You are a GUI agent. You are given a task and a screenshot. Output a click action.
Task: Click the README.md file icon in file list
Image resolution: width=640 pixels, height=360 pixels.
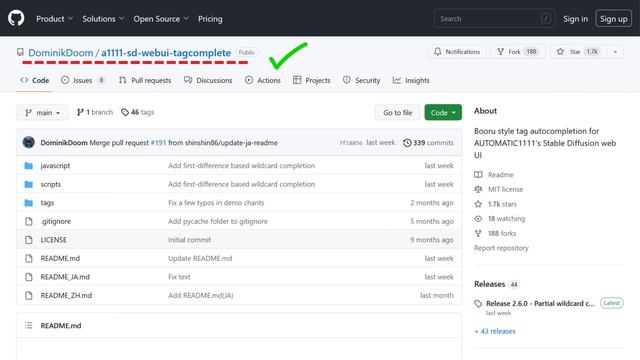pos(29,258)
